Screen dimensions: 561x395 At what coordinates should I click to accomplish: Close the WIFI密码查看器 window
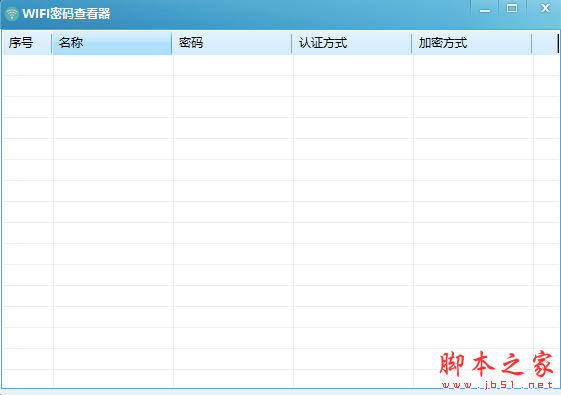click(x=545, y=8)
